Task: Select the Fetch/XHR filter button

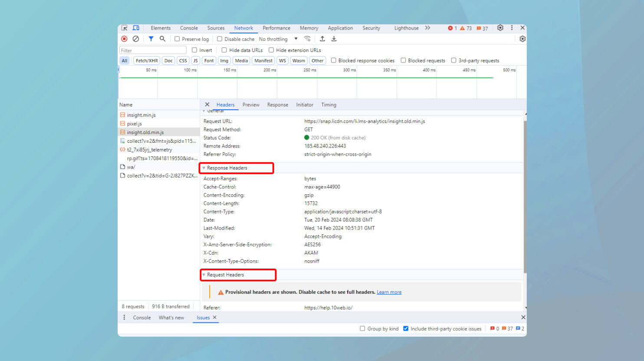Action: point(147,61)
